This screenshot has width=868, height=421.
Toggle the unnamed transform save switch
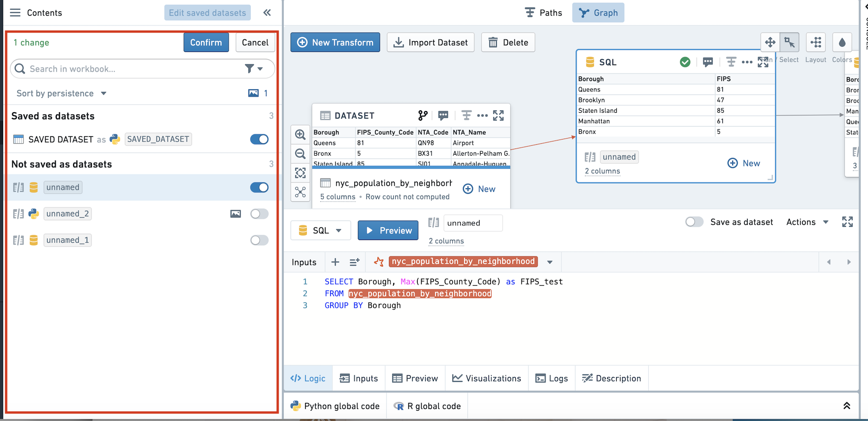pos(259,188)
